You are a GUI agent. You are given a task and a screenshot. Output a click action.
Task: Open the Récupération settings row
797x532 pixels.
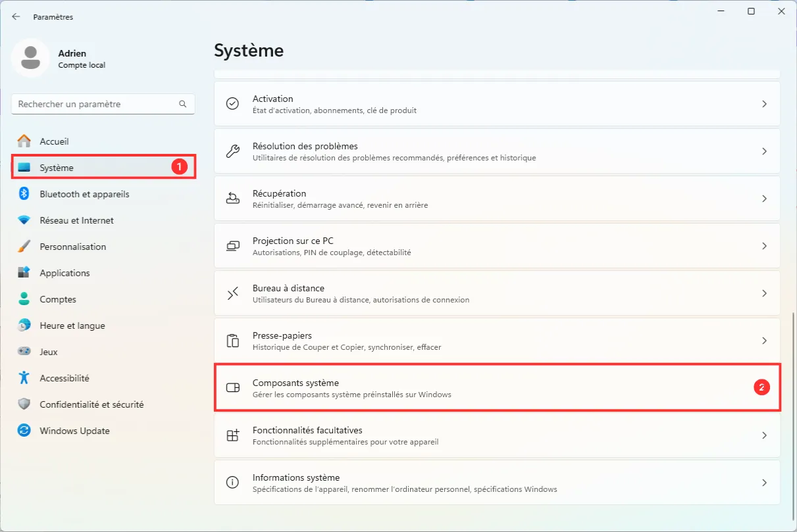click(x=497, y=199)
